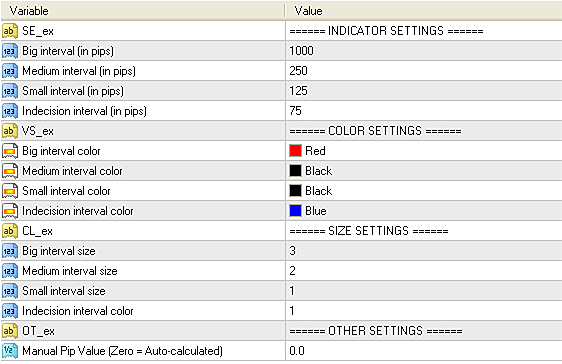The width and height of the screenshot is (562, 364).
Task: Click the integer icon beside Medium interval size
Action: pos(10,271)
